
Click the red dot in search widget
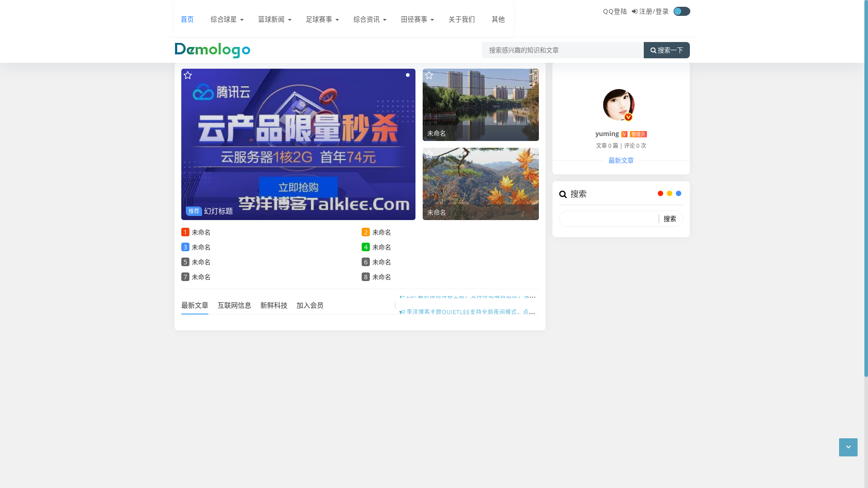pos(660,193)
